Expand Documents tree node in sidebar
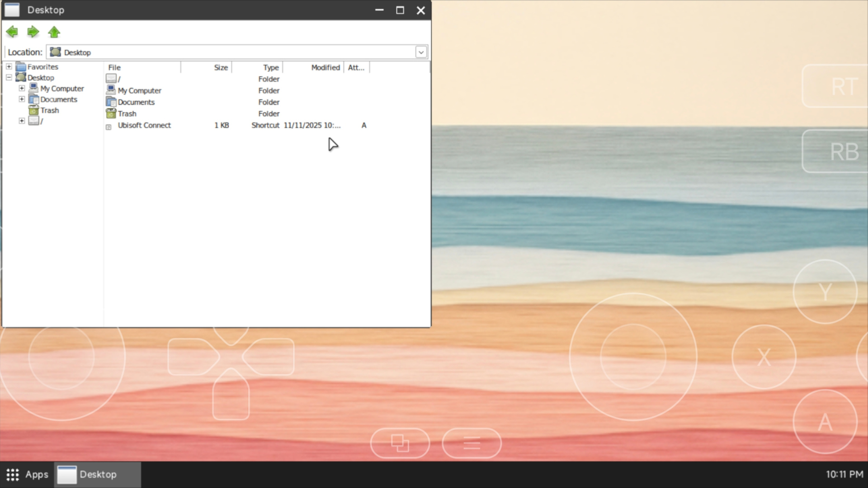Screen dimensions: 868x488 tap(22, 99)
